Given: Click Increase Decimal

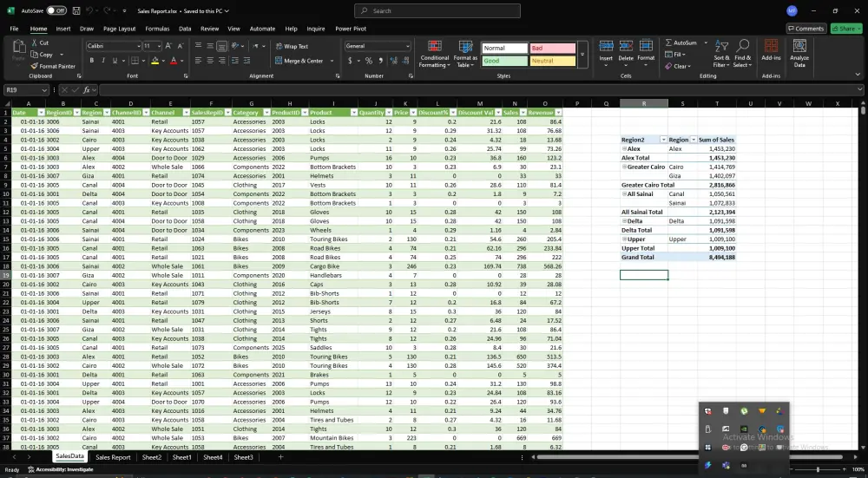Looking at the screenshot, I should [x=393, y=61].
